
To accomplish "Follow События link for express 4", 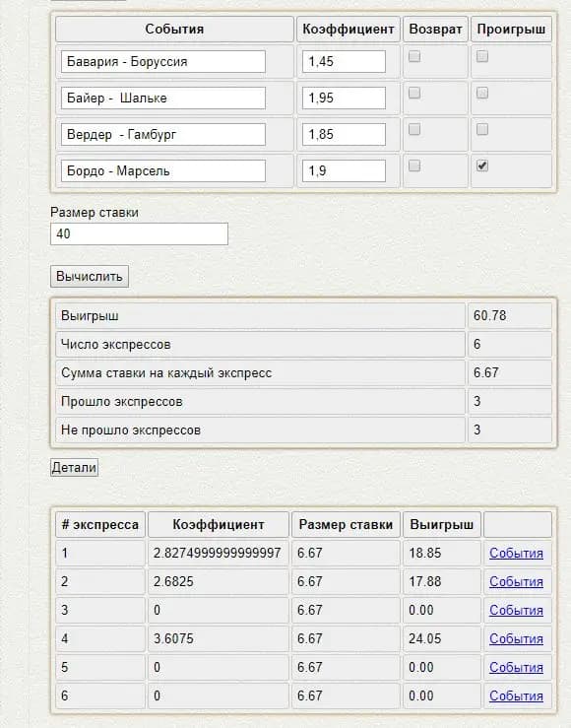I will click(516, 639).
